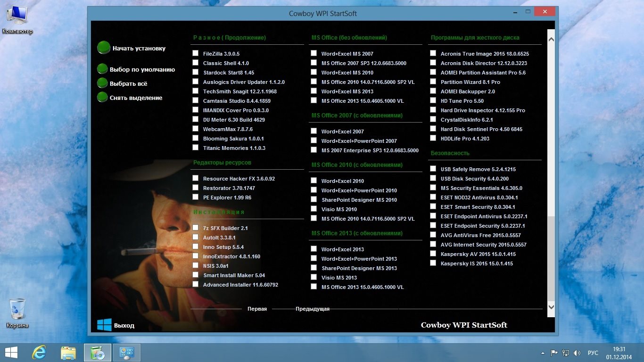The width and height of the screenshot is (644, 362).
Task: Click the Stardock Start8 1.45 label
Action: tap(229, 73)
